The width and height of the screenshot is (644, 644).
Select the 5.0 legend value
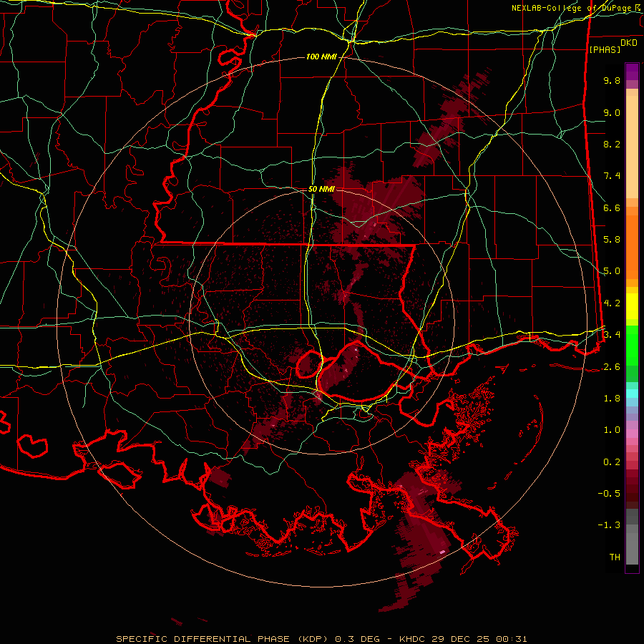tap(612, 271)
